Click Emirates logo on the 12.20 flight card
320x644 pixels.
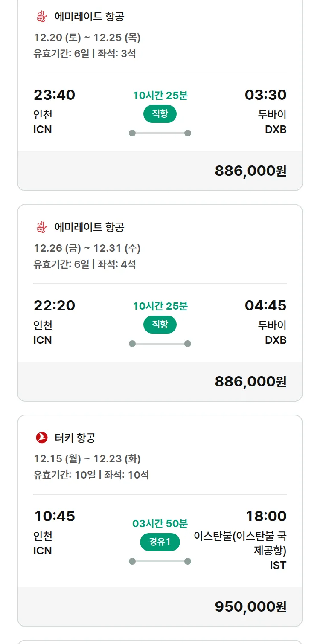41,17
